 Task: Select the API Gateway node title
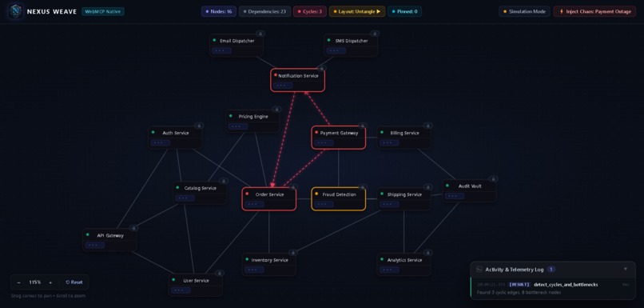pyautogui.click(x=110, y=236)
